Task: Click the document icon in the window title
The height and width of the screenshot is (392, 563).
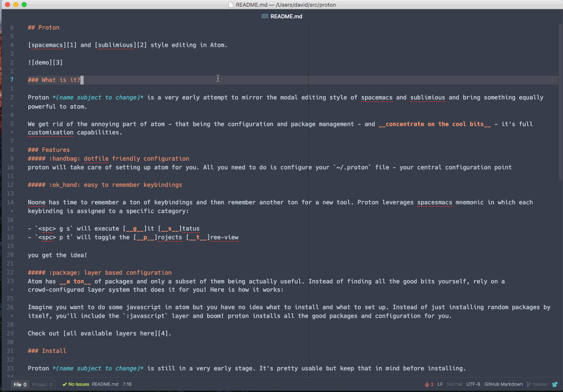Action: click(x=231, y=5)
